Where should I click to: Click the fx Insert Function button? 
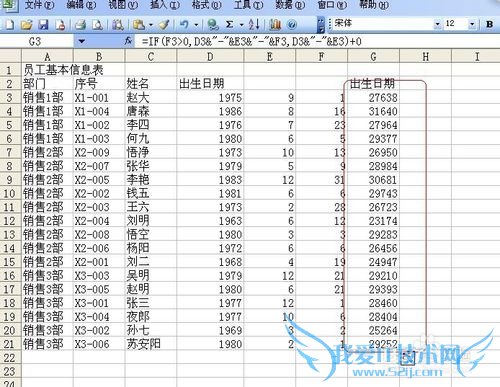point(128,41)
